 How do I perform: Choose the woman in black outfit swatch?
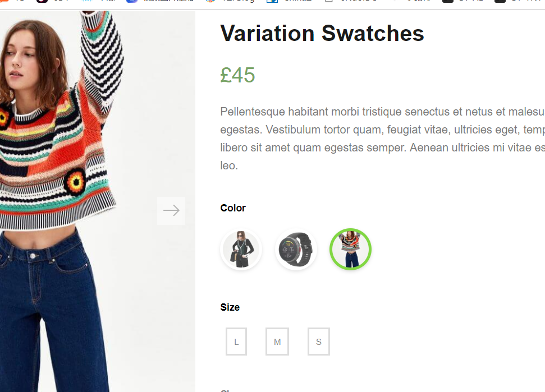pos(241,250)
